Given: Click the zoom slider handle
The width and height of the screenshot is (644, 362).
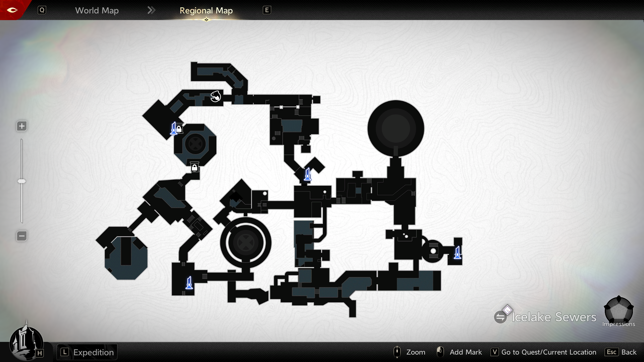Looking at the screenshot, I should click(22, 181).
